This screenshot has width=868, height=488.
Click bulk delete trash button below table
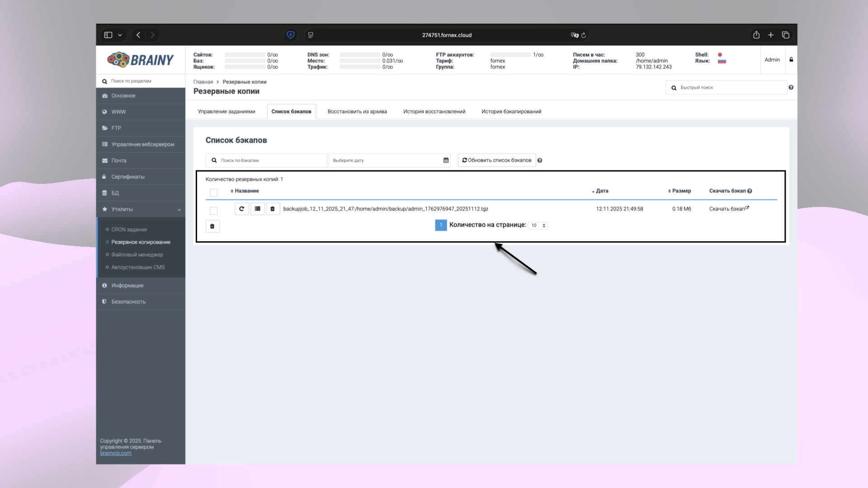click(212, 226)
